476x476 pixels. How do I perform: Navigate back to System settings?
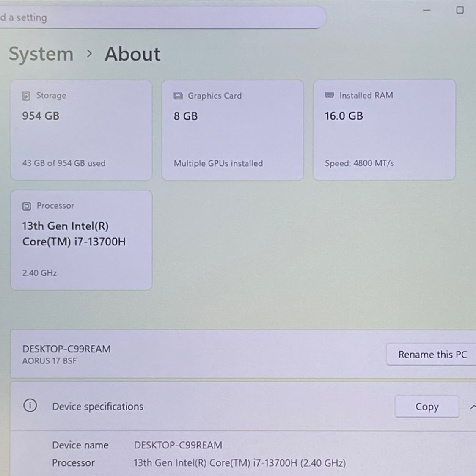pyautogui.click(x=40, y=54)
